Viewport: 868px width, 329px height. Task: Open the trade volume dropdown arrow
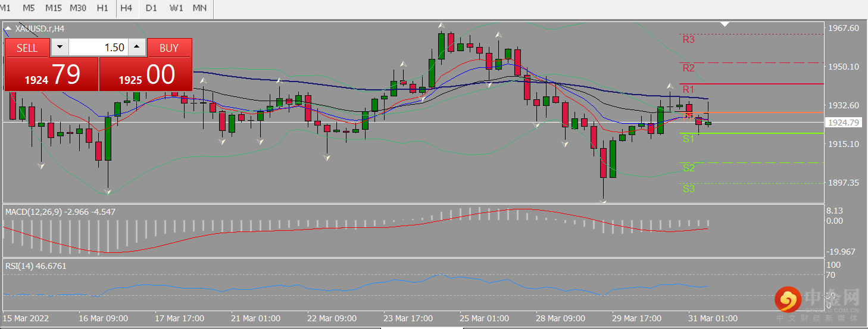(60, 48)
